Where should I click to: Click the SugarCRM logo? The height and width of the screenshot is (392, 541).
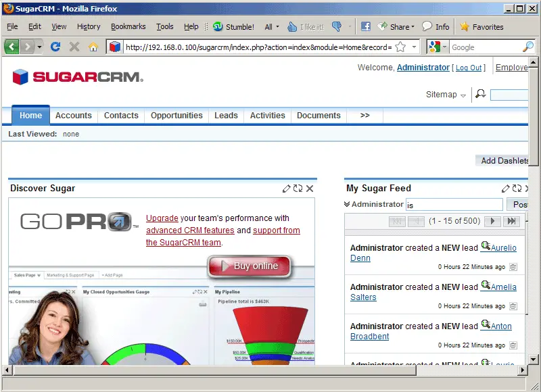pyautogui.click(x=78, y=77)
